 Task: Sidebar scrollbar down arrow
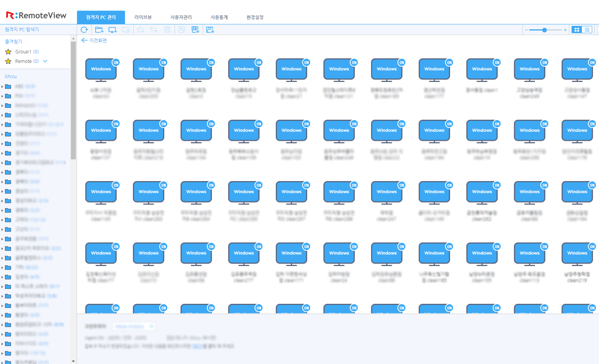[x=73, y=361]
